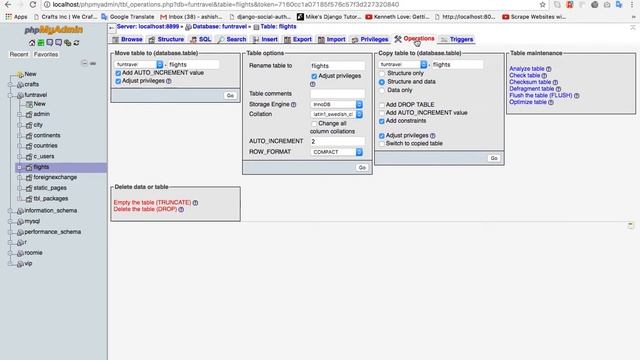The image size is (640, 360).
Task: Click the navigation panel settings icon
Action: 67,42
